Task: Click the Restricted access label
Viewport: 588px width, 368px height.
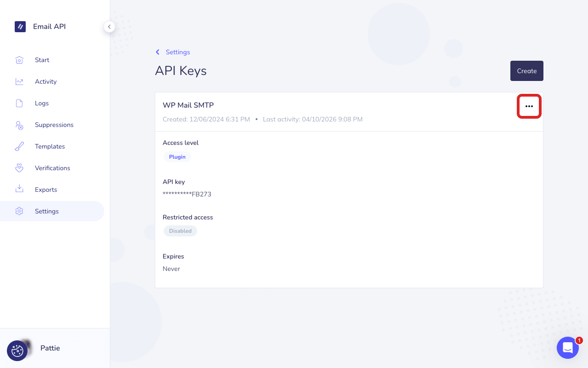Action: pyautogui.click(x=188, y=217)
